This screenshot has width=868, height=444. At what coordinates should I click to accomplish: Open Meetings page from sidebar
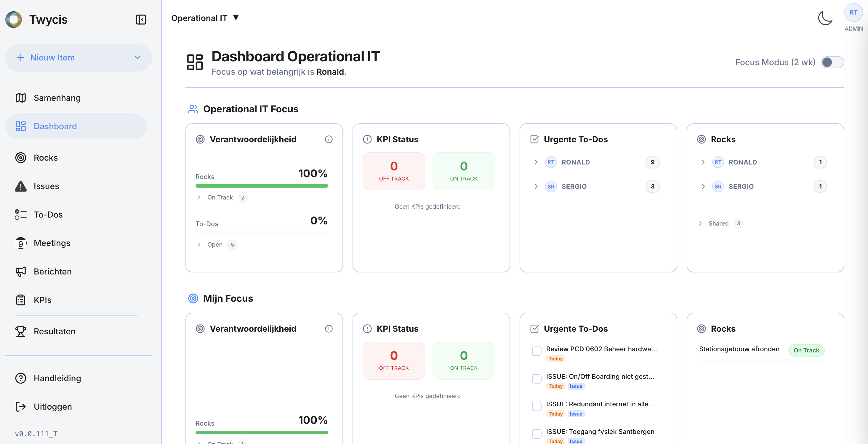(76, 243)
